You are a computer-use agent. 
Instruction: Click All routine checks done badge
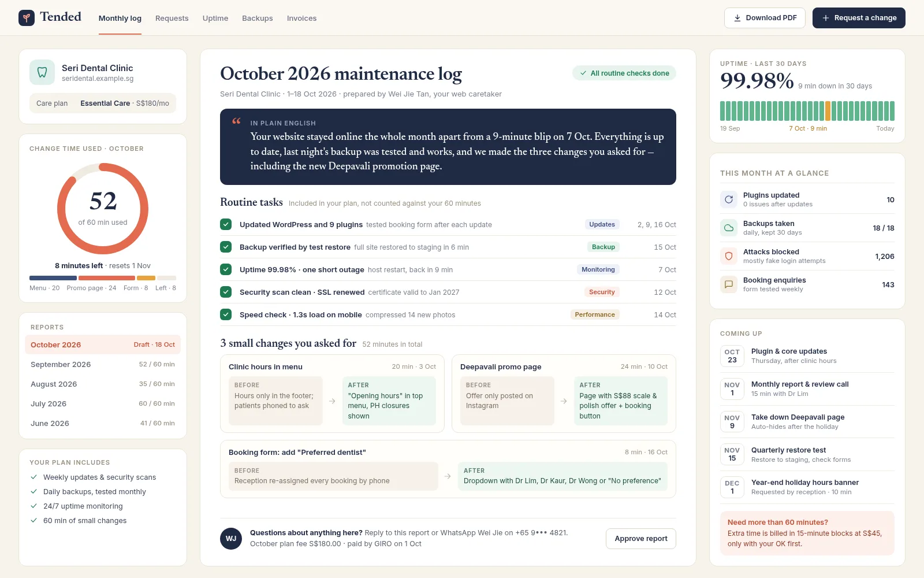pyautogui.click(x=624, y=73)
